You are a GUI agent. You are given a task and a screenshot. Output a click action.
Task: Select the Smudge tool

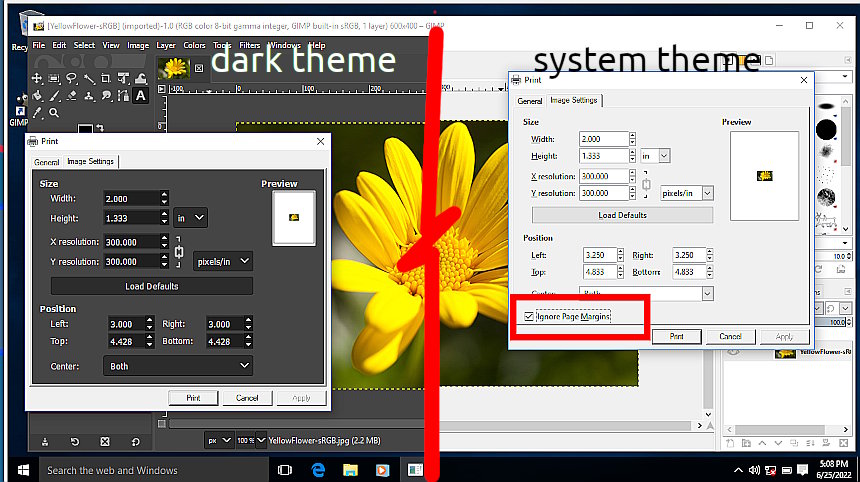(106, 96)
